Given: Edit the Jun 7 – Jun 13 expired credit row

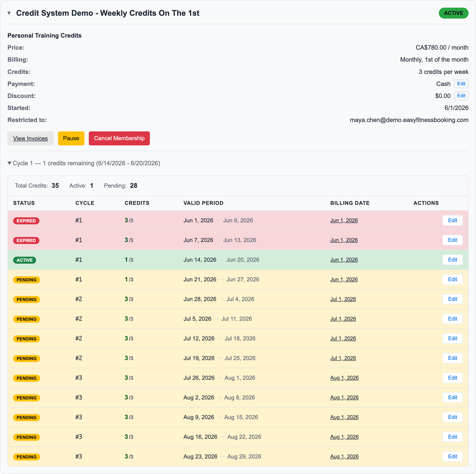Looking at the screenshot, I should (x=452, y=240).
